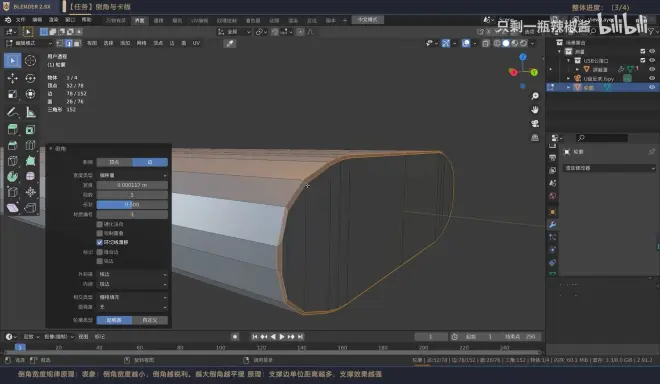This screenshot has height=384, width=660.
Task: Select the Poly Build tool
Action: [x=30, y=161]
